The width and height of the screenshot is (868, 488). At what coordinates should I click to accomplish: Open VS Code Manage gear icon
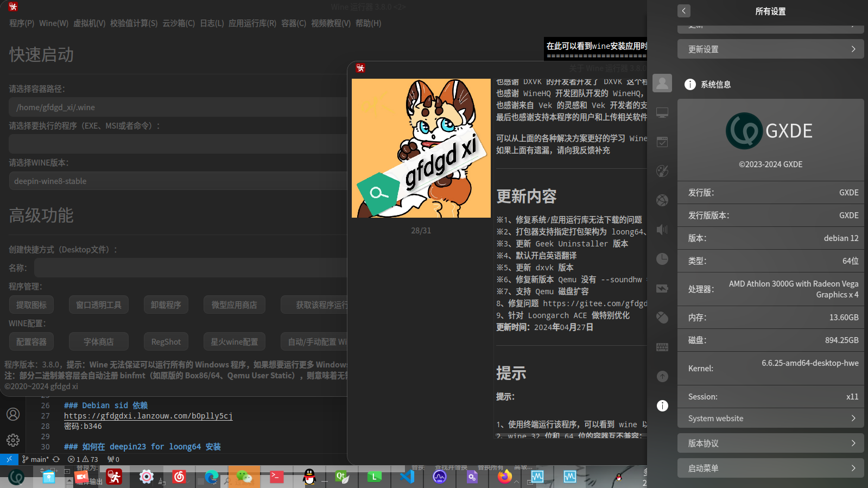13,440
